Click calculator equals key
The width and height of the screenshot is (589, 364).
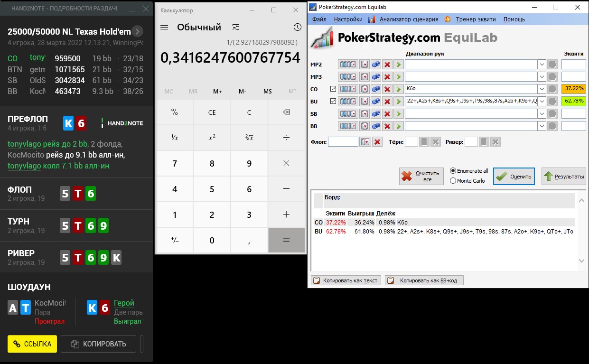[286, 240]
